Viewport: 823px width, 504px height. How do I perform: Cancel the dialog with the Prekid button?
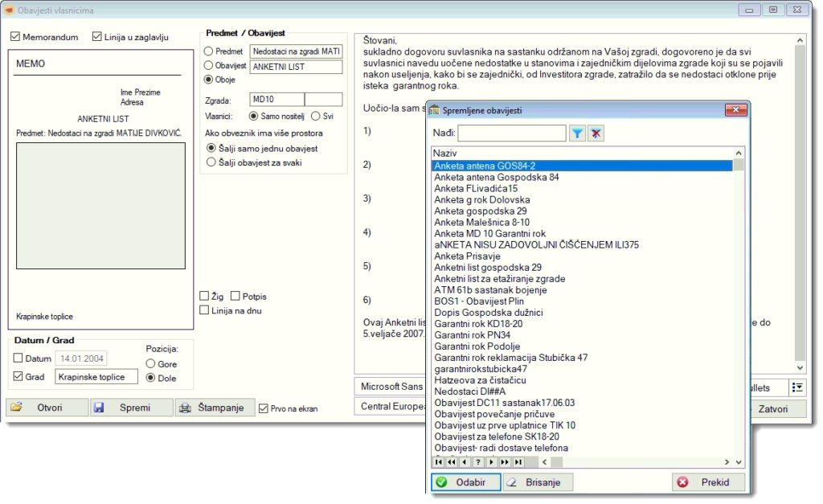tap(709, 482)
